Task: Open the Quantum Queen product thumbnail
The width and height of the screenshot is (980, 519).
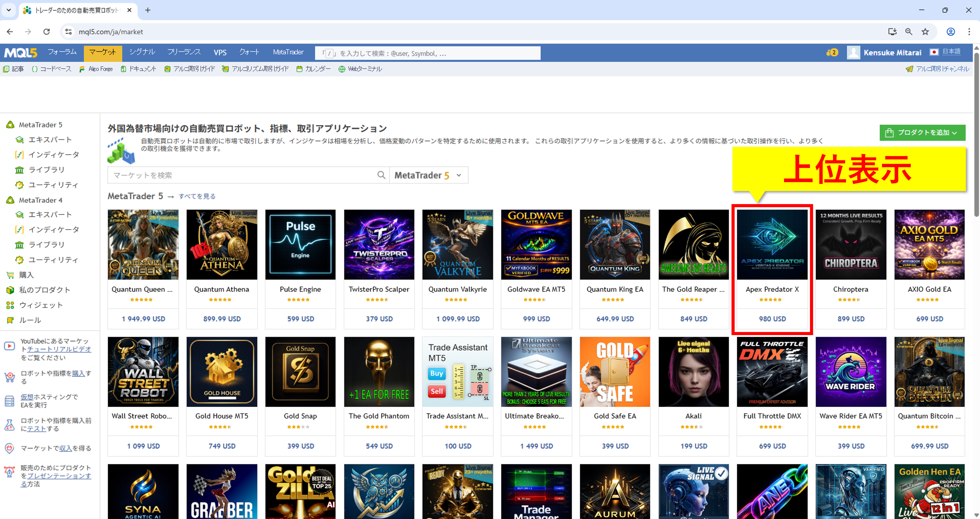Action: tap(143, 244)
